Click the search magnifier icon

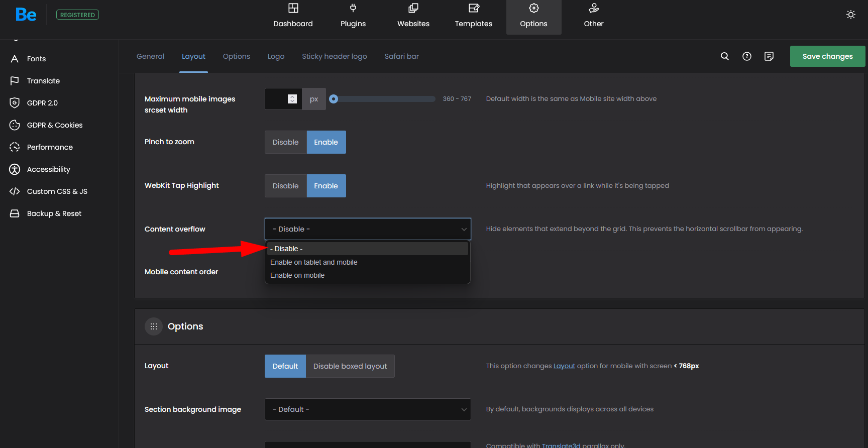click(x=724, y=56)
